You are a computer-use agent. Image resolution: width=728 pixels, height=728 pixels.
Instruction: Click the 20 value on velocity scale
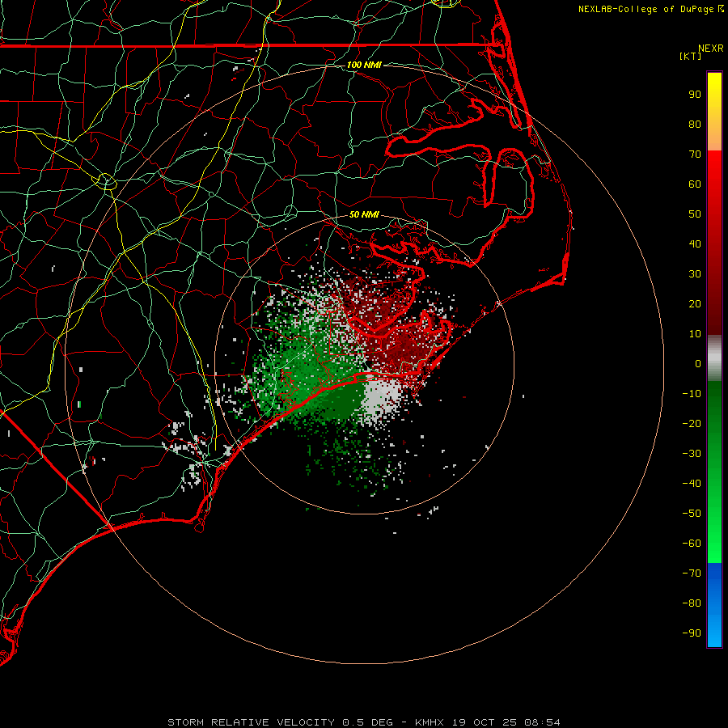click(x=695, y=303)
